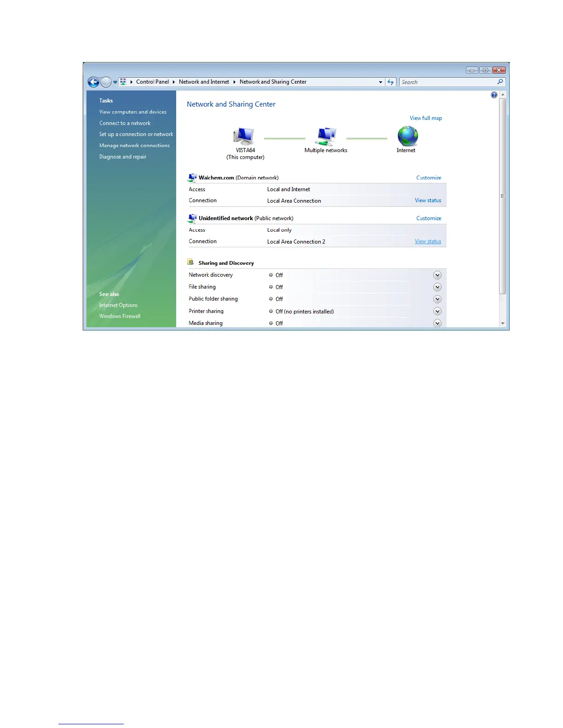The width and height of the screenshot is (563, 728).
Task: Click the Internet globe icon
Action: [x=408, y=136]
